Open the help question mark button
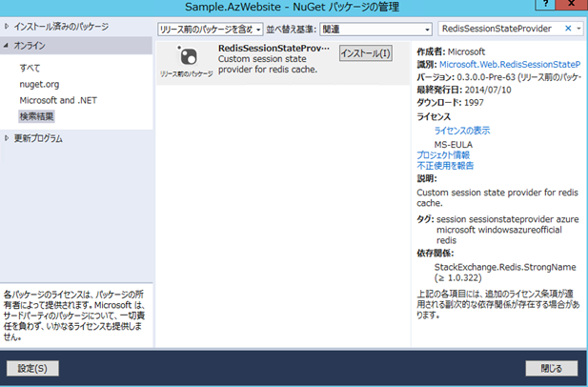588x387 pixels. coord(546,5)
